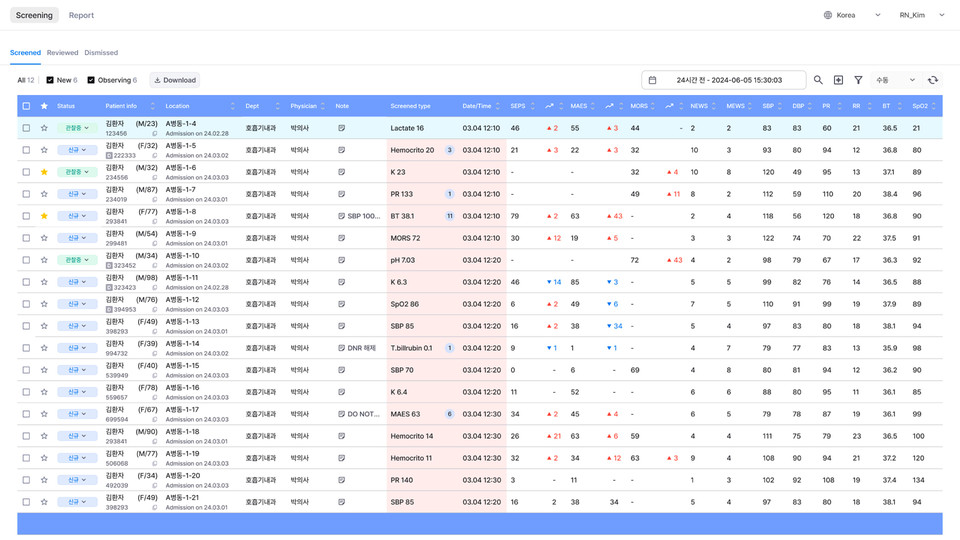Open note icon in PR 133 row
The width and height of the screenshot is (960, 540).
coord(342,194)
